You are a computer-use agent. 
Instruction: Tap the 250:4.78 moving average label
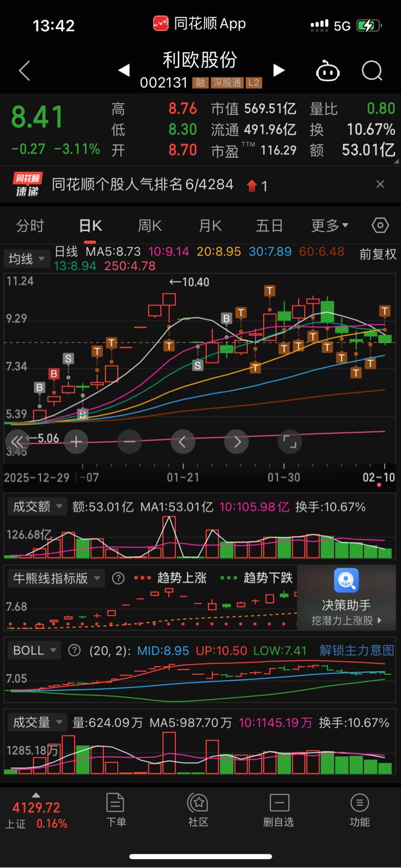point(130,266)
